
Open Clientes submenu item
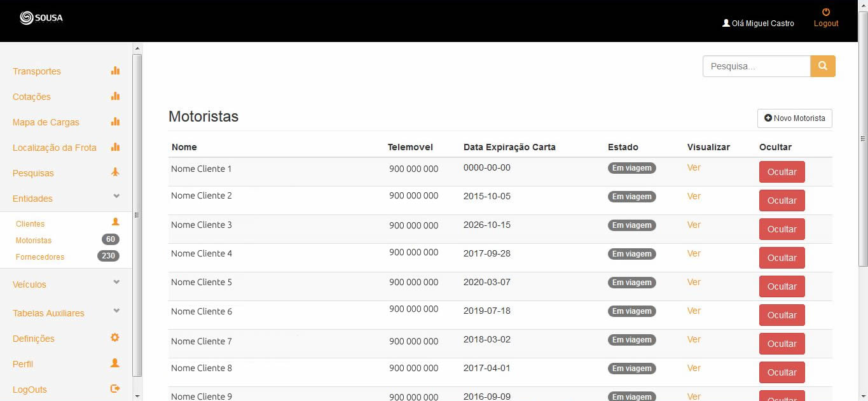pyautogui.click(x=31, y=224)
